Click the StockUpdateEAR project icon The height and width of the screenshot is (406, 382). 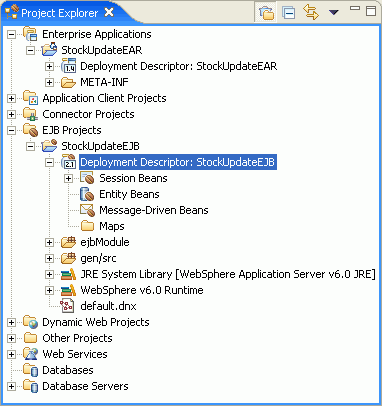click(x=49, y=50)
